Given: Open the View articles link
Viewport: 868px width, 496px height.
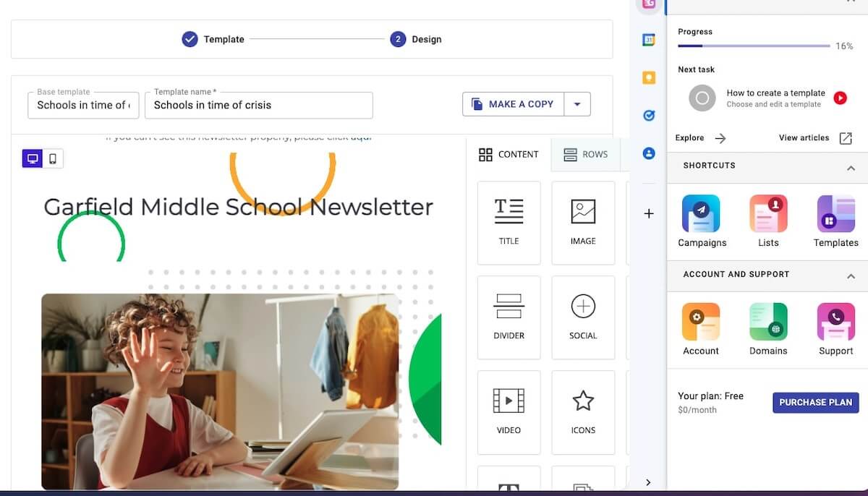Looking at the screenshot, I should [x=815, y=138].
